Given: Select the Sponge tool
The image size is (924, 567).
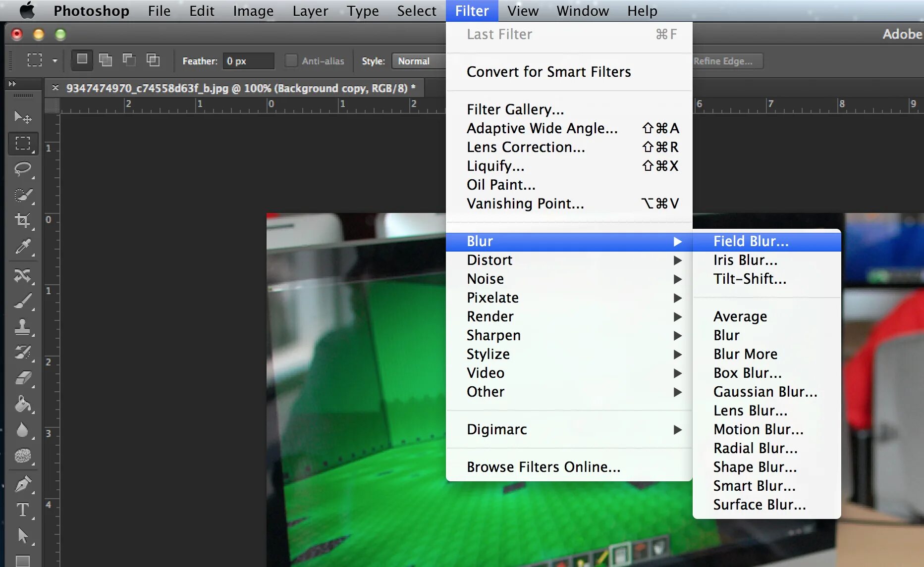Looking at the screenshot, I should coord(22,456).
